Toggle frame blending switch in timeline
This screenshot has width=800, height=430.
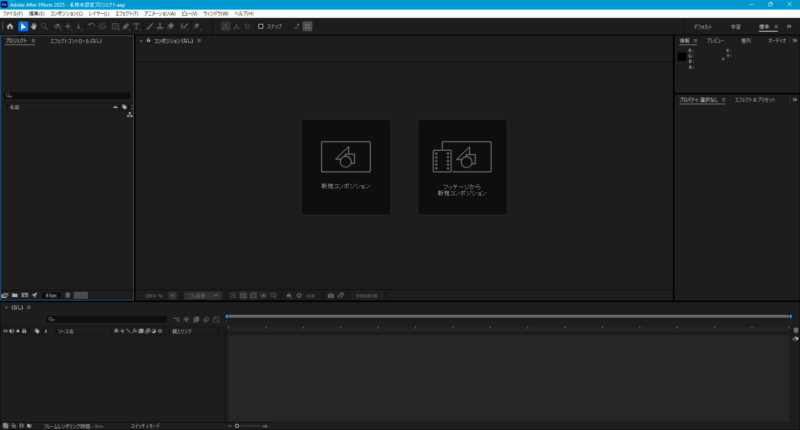[x=196, y=320]
